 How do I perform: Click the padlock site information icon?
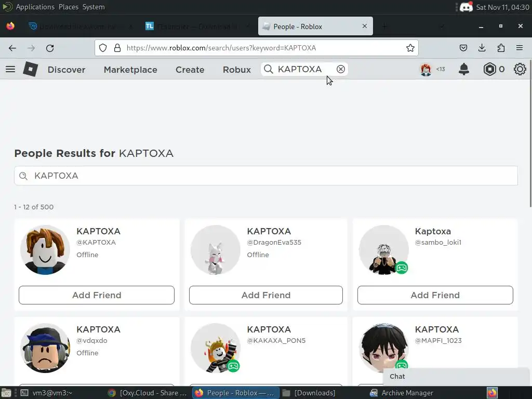point(117,48)
